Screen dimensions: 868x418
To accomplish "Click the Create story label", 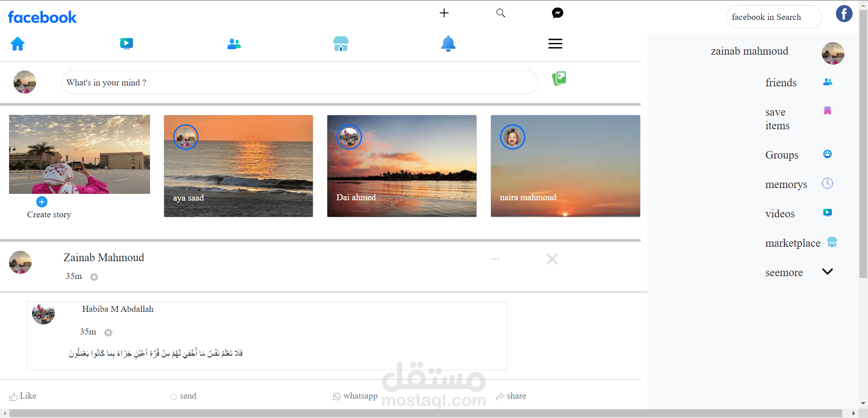I will pos(49,215).
